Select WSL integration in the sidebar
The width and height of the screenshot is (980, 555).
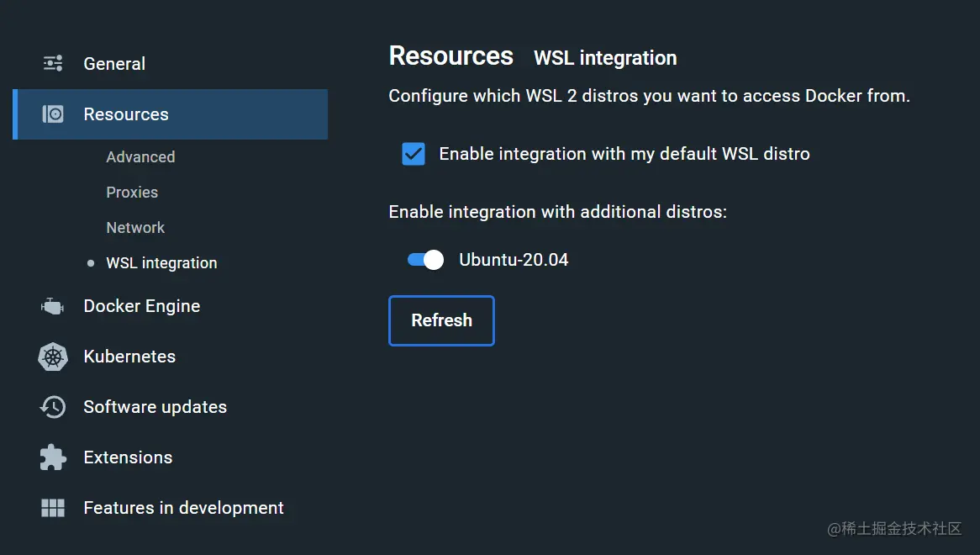(161, 263)
